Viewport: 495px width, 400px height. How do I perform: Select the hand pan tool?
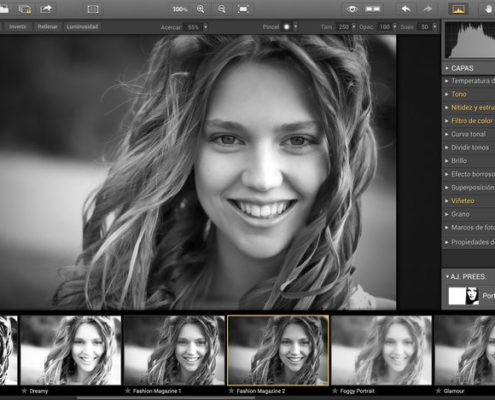(x=488, y=9)
